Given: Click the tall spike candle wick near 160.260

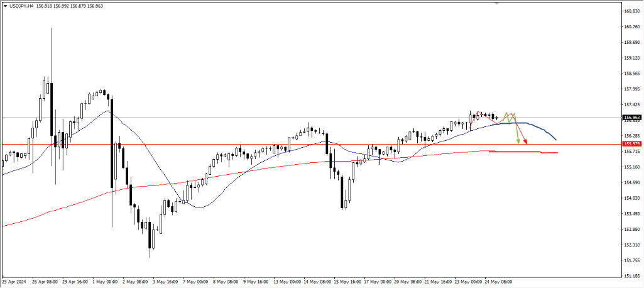Looking at the screenshot, I should click(52, 50).
